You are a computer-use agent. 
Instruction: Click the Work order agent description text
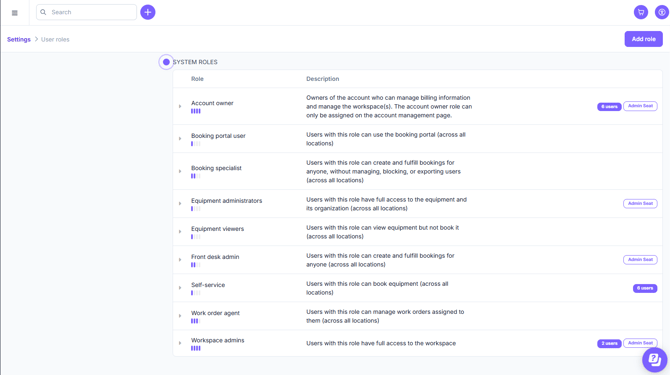[385, 316]
